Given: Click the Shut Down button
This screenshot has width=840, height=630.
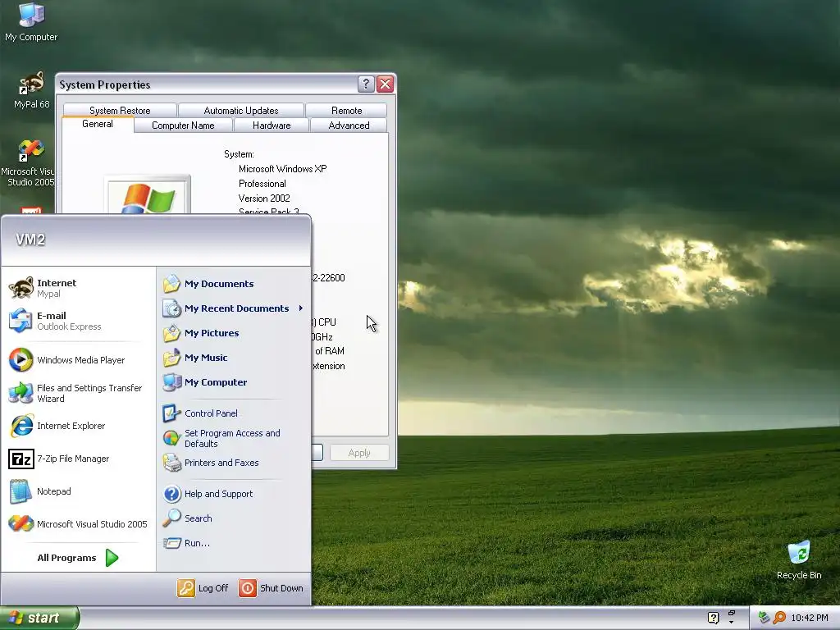Looking at the screenshot, I should coord(271,588).
